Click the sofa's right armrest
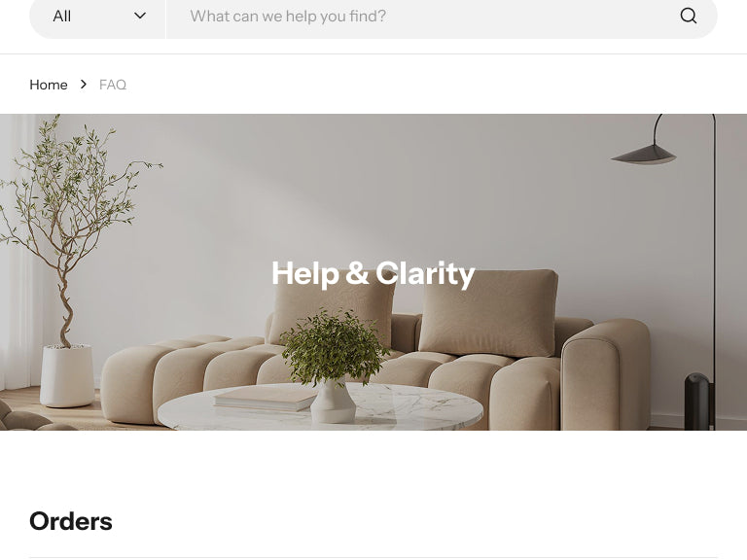The width and height of the screenshot is (747, 560). coord(606,373)
